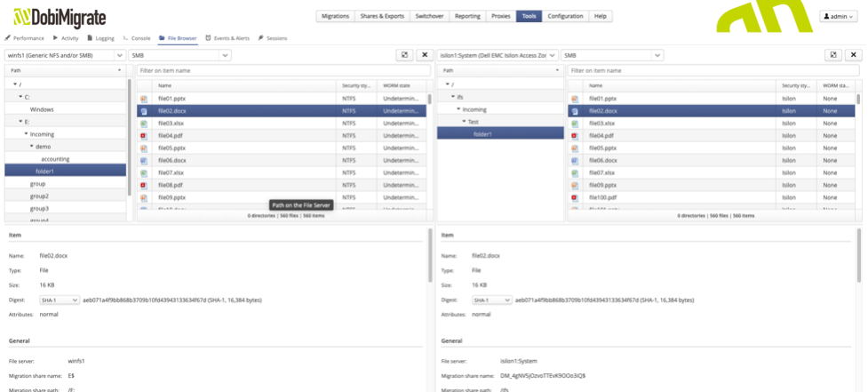Collapse the Test folder in right tree
868x392 pixels.
(463, 122)
